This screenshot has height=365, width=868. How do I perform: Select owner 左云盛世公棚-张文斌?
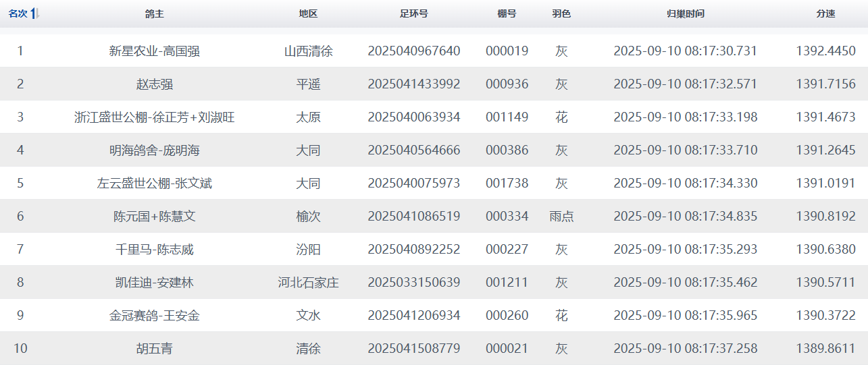(x=154, y=184)
